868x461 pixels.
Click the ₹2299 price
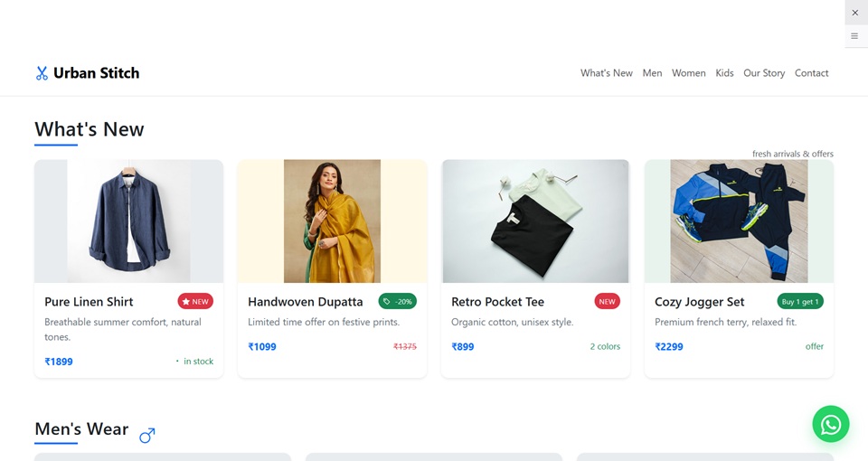coord(669,346)
